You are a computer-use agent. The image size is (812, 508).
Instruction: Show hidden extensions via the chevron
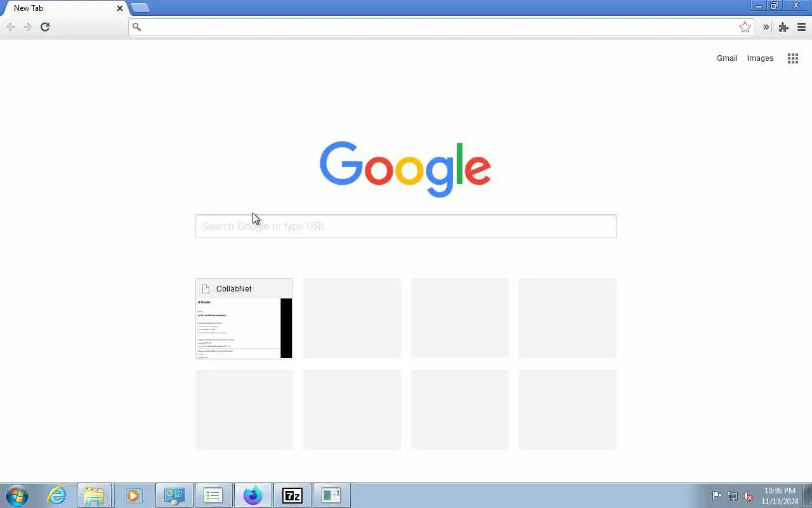pyautogui.click(x=766, y=27)
